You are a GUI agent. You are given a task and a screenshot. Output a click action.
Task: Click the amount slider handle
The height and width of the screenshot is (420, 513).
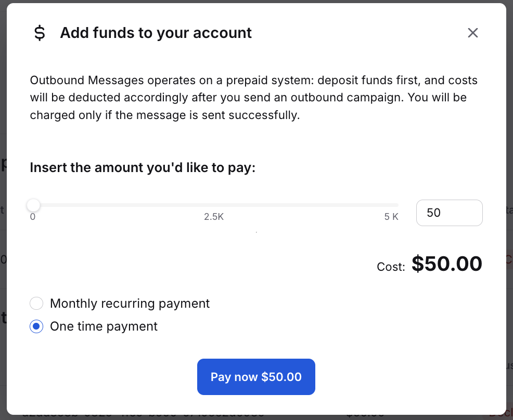click(33, 205)
